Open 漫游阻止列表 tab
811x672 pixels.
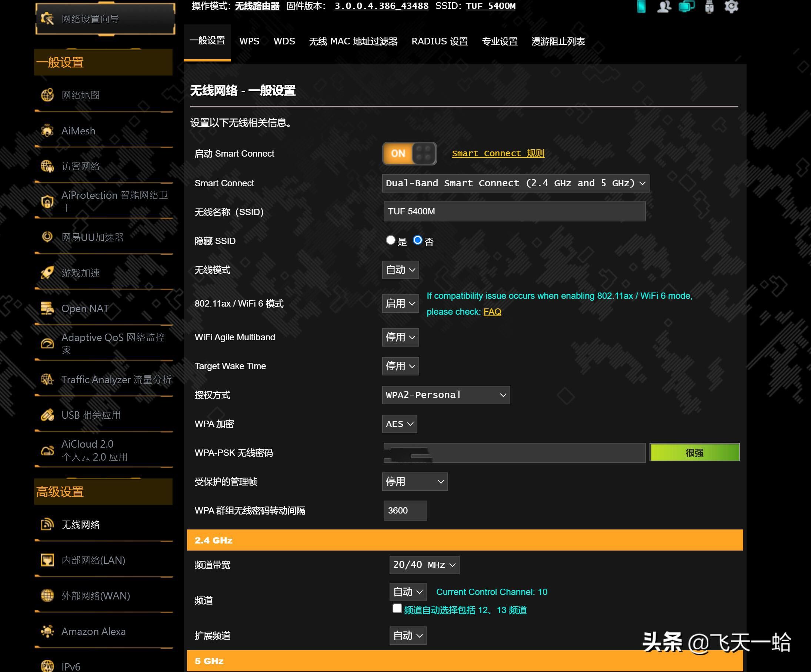coord(558,41)
